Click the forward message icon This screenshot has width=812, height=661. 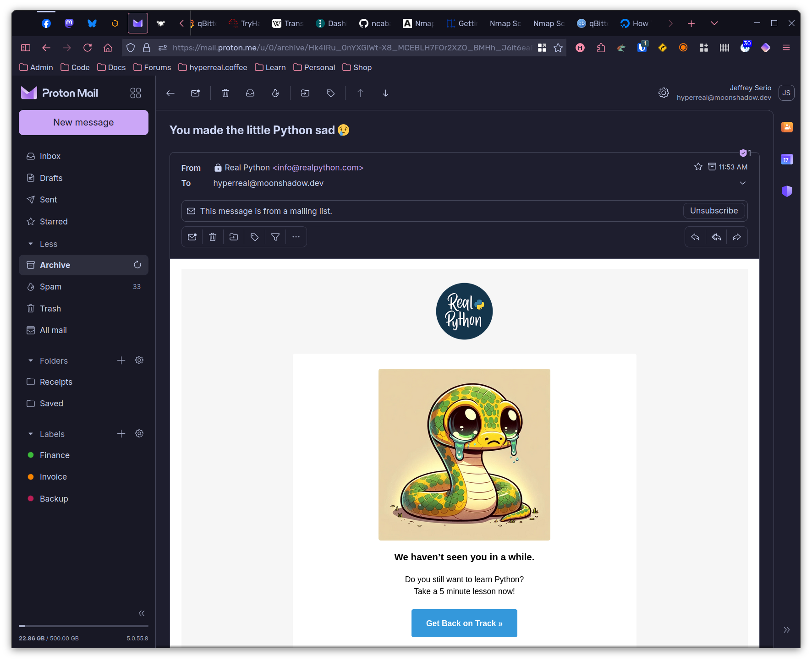click(x=736, y=237)
